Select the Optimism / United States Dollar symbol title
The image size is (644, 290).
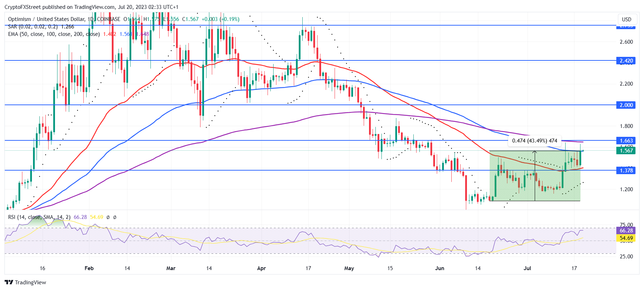[x=46, y=19]
